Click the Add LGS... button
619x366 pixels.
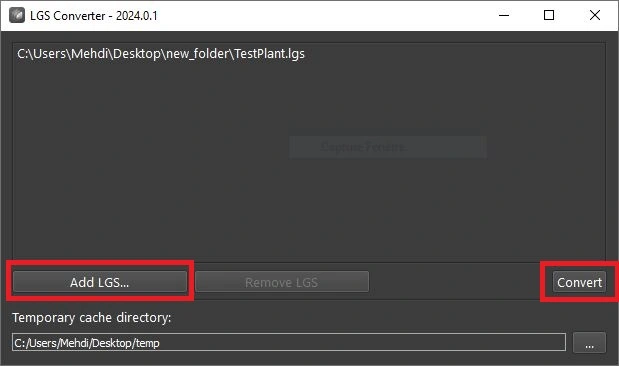100,282
